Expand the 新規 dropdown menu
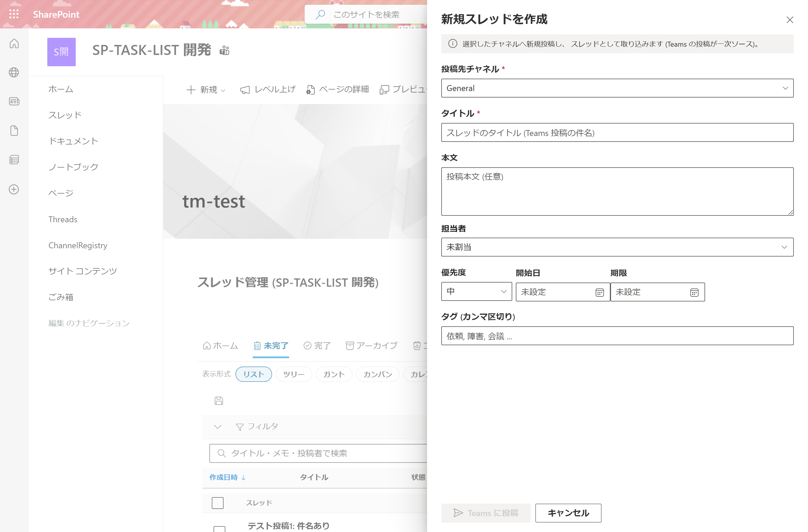808x532 pixels. pos(206,90)
